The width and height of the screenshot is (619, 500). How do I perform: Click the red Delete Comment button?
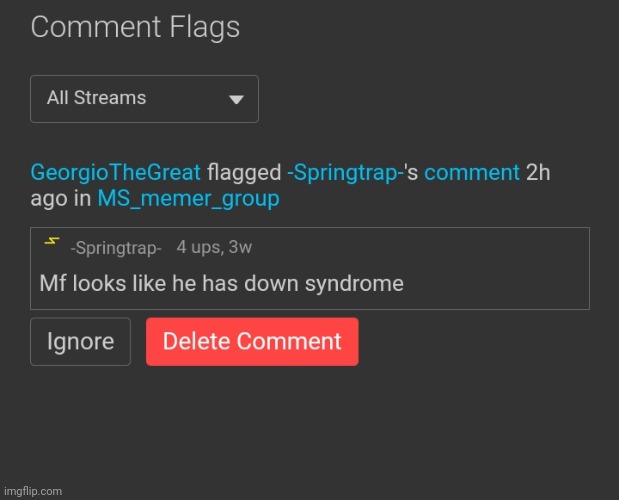click(x=252, y=341)
